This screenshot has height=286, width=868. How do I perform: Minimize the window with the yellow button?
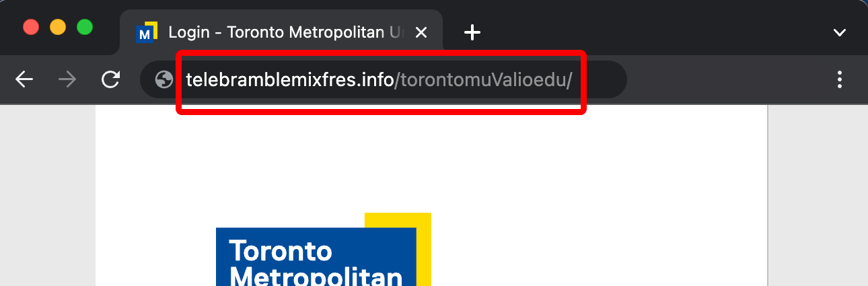coord(58,27)
